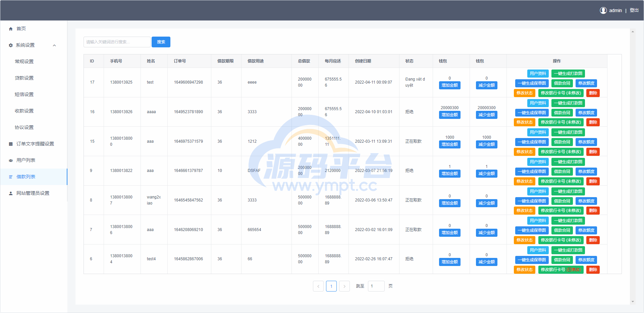Collapse the 系统设置 menu chevron
The width and height of the screenshot is (644, 313).
tap(54, 45)
